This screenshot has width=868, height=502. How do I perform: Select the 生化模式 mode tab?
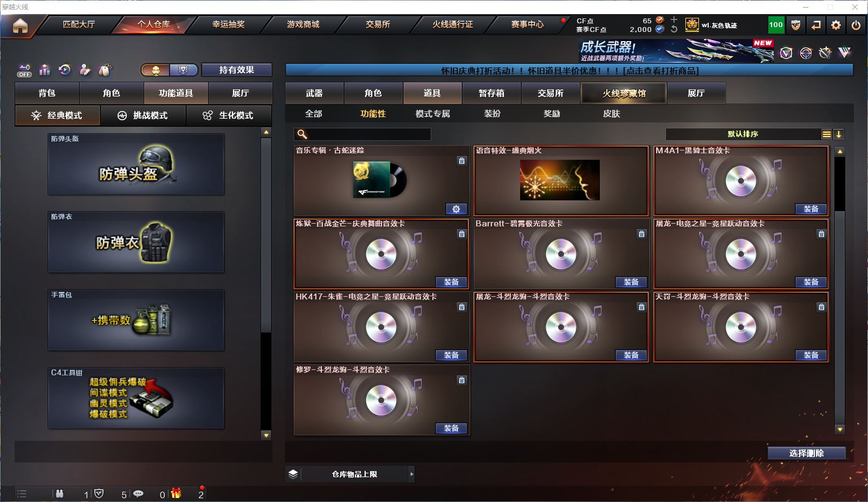pyautogui.click(x=229, y=115)
